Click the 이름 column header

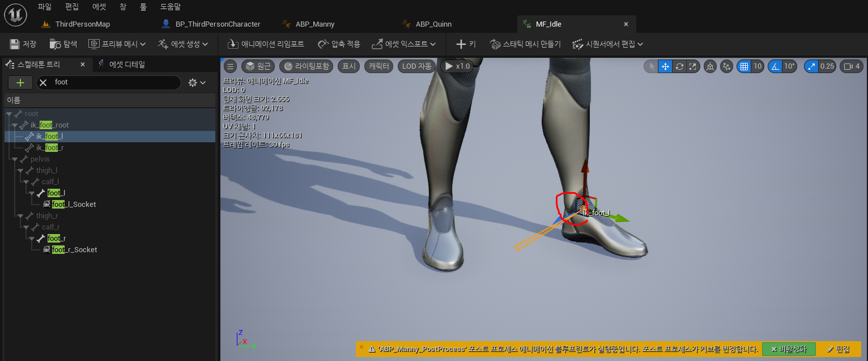tap(110, 100)
